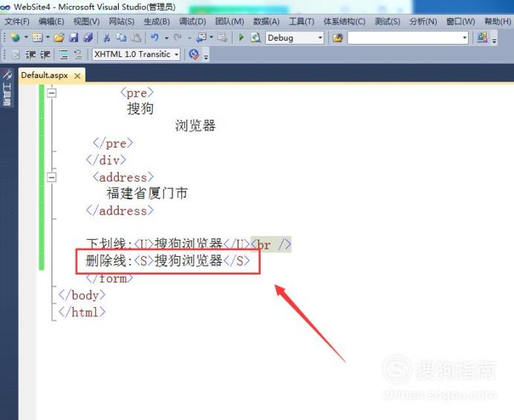Viewport: 514px width, 420px height.
Task: Start debugging with the green play icon
Action: tap(241, 38)
